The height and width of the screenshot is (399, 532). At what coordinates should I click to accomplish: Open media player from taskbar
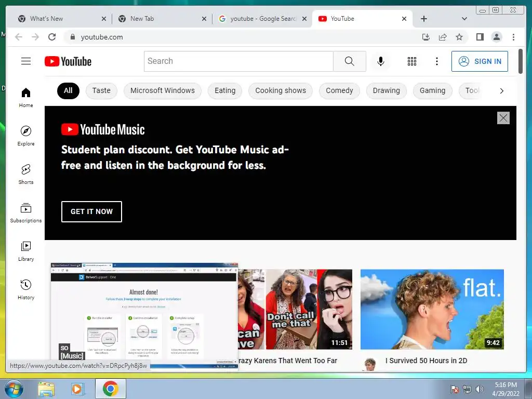click(77, 389)
